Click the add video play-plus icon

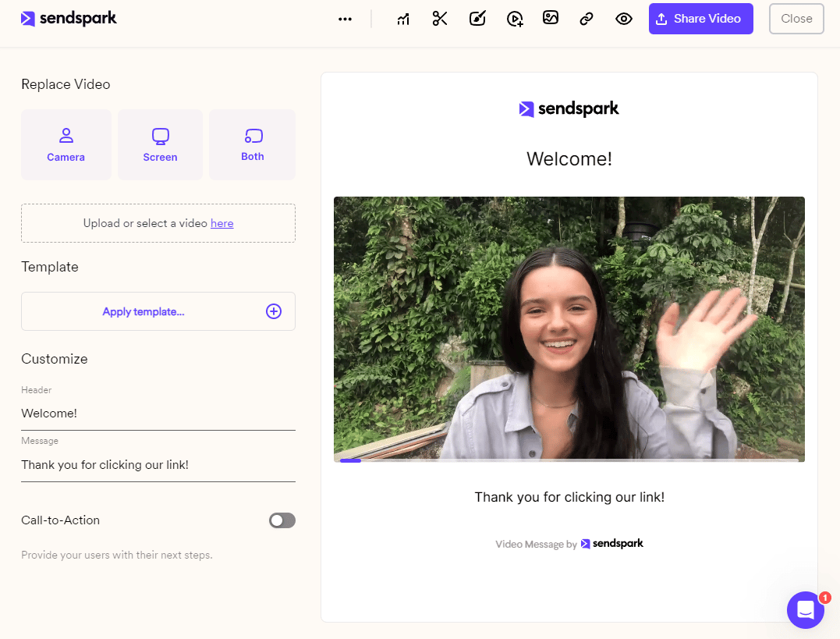pyautogui.click(x=515, y=20)
